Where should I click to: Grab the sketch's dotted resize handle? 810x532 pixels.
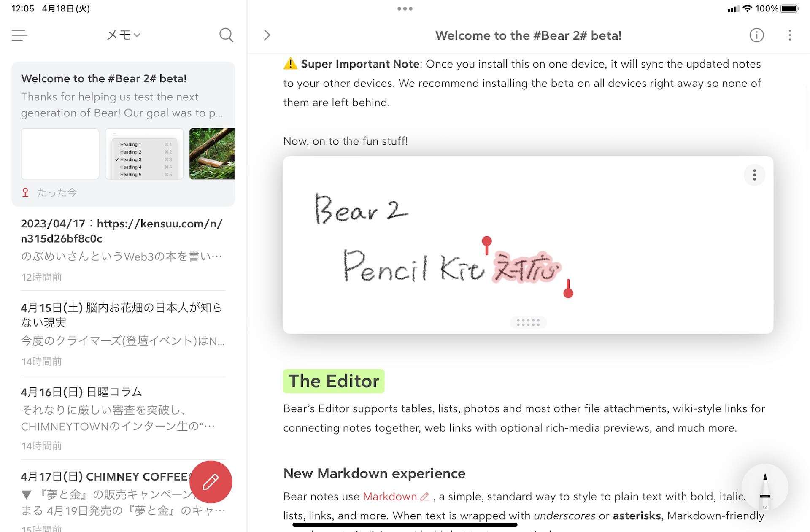[x=528, y=323]
